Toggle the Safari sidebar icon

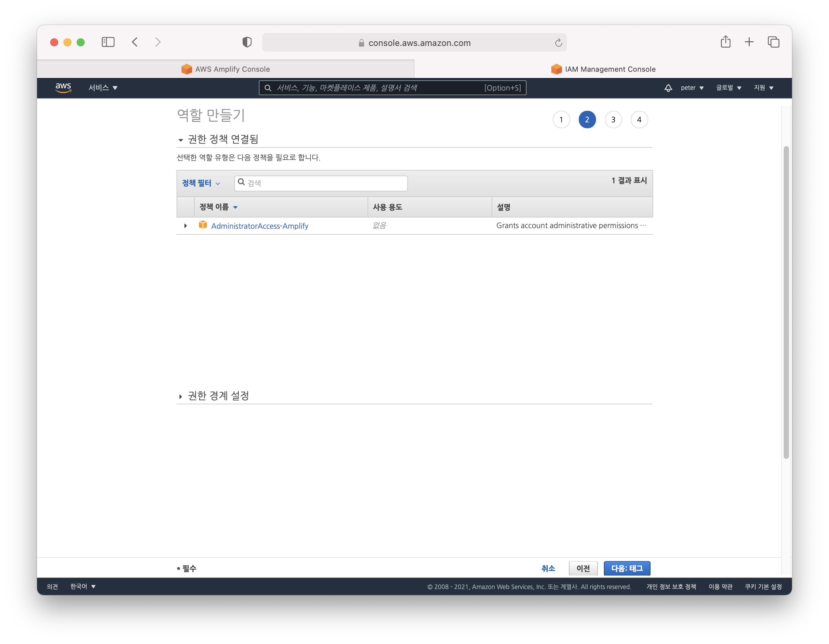(108, 42)
